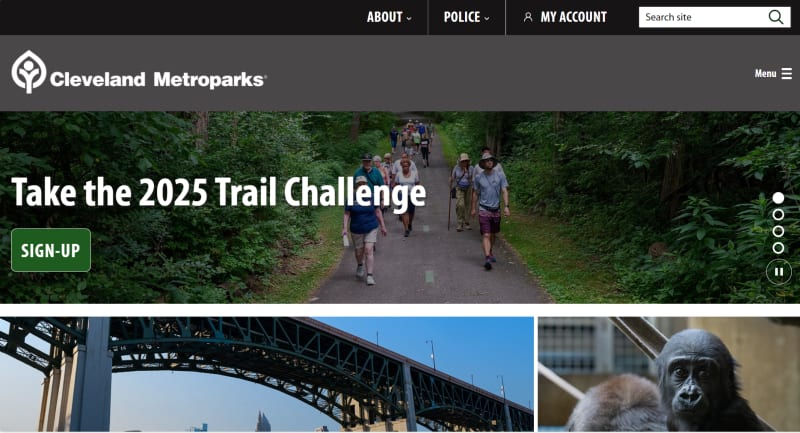Expand the About dropdown menu

pyautogui.click(x=389, y=17)
